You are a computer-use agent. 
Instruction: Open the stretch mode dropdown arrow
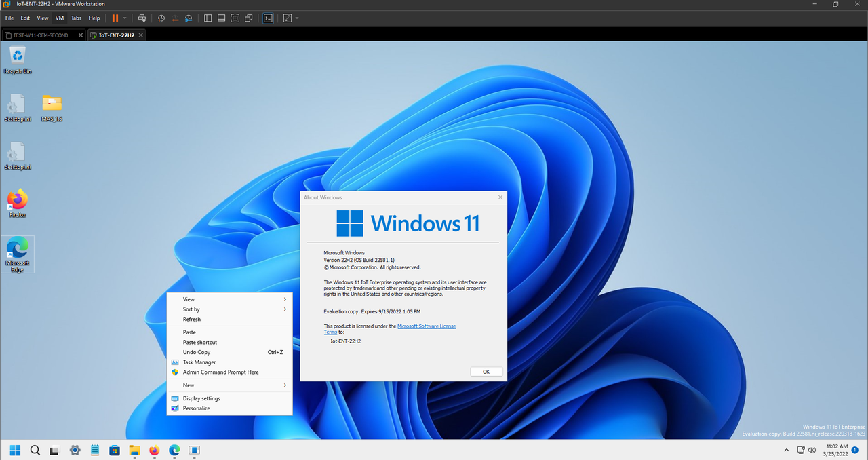(x=297, y=18)
